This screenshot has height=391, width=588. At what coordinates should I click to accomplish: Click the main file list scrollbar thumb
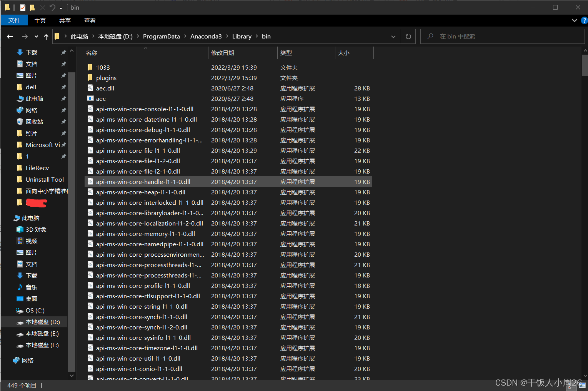585,65
